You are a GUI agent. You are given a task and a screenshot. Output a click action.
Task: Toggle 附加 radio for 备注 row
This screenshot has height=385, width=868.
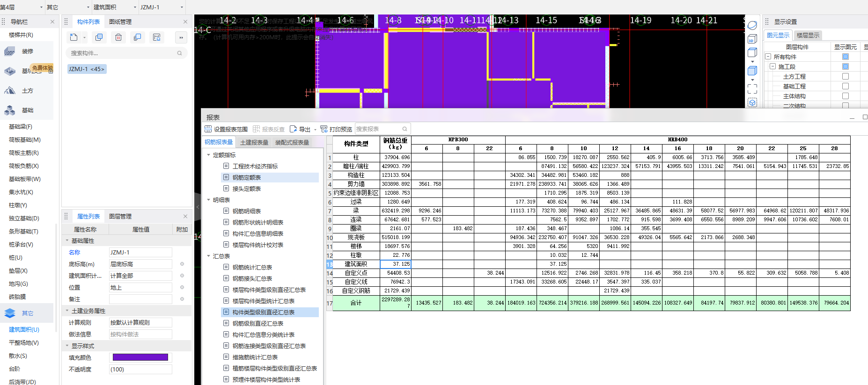(x=182, y=299)
